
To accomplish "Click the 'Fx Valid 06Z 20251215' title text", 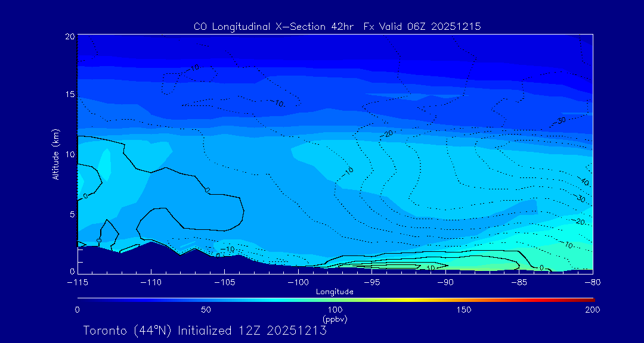I will pyautogui.click(x=422, y=27).
